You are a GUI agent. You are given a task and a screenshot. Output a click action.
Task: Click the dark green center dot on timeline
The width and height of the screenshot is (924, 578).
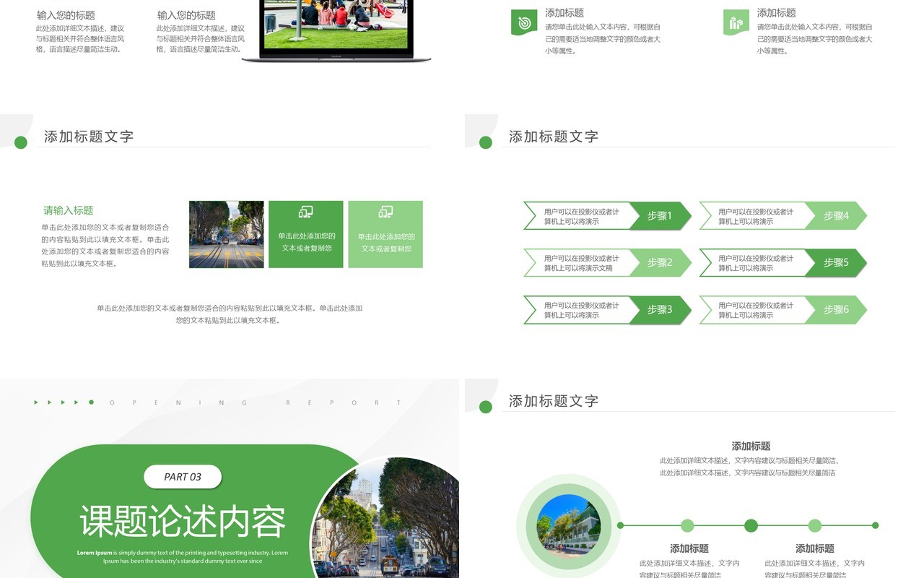[x=751, y=525]
